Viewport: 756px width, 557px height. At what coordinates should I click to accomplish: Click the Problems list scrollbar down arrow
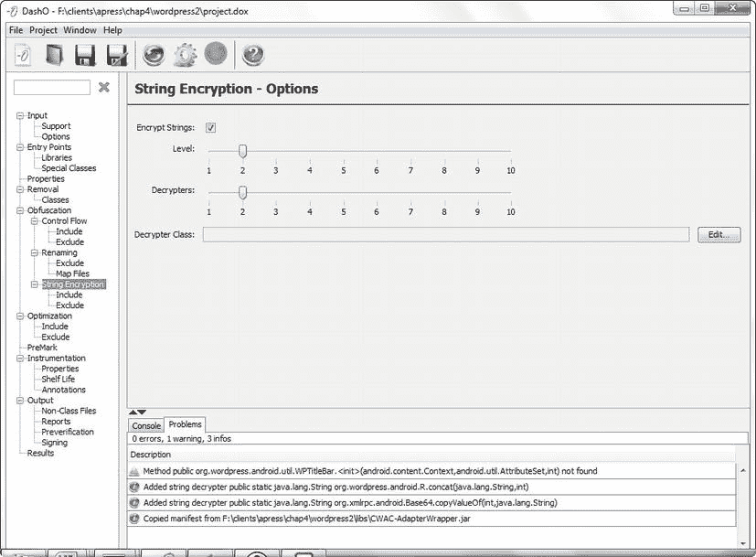pos(743,543)
